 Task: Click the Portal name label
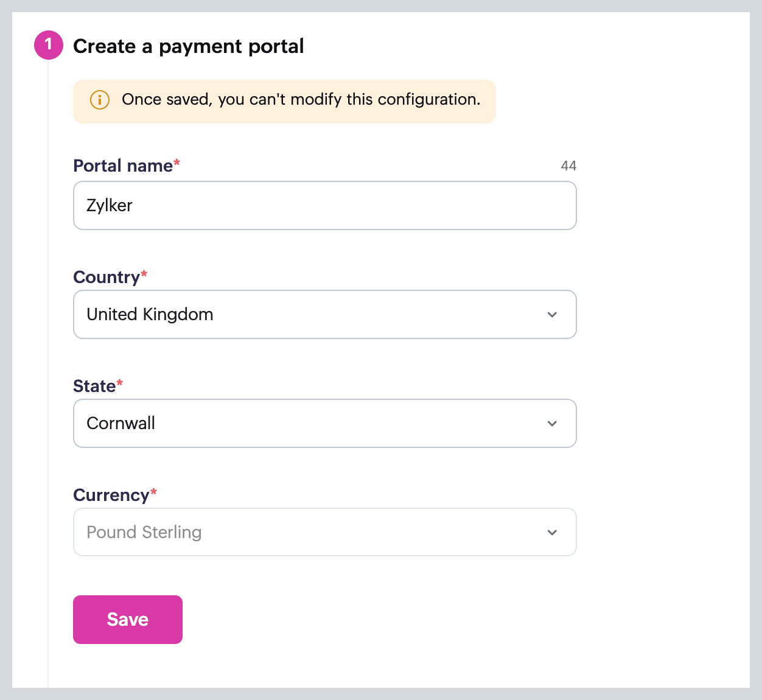pos(123,166)
